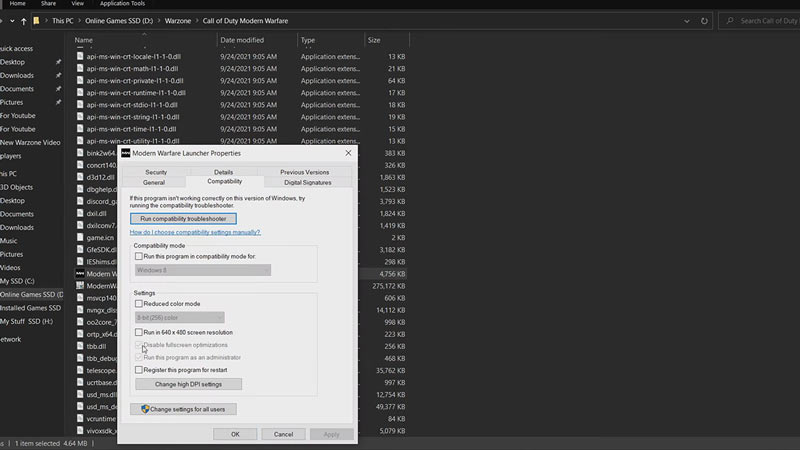Open the Windows 8 compatibility mode dropdown
The image size is (800, 450).
tap(203, 270)
